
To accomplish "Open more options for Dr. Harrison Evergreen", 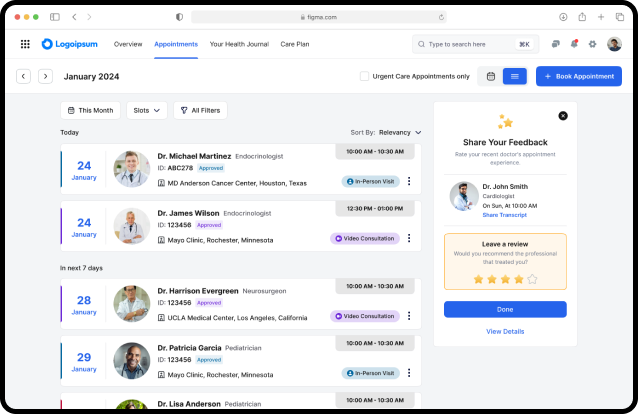I will point(409,316).
